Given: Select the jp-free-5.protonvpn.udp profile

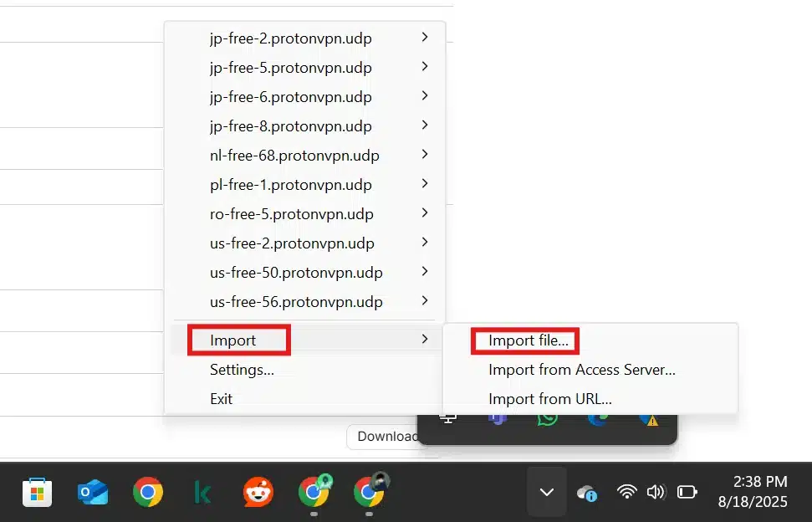Looking at the screenshot, I should coord(304,67).
